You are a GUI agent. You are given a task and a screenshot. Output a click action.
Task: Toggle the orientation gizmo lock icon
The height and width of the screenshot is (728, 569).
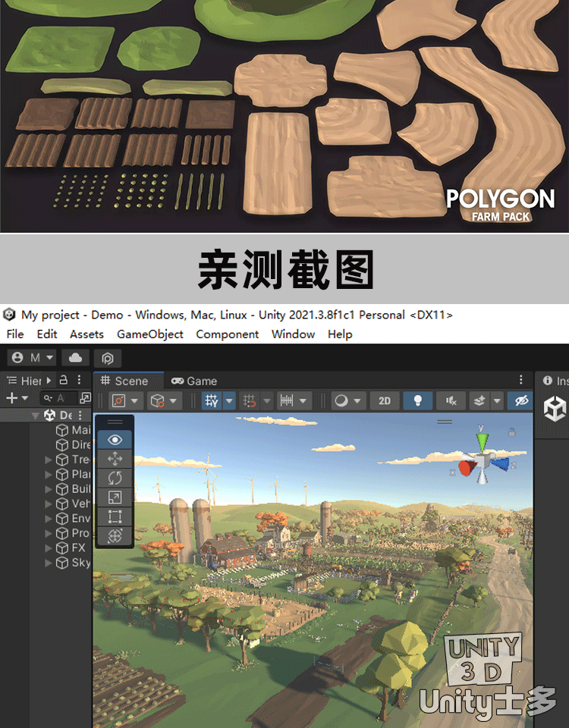[x=511, y=432]
